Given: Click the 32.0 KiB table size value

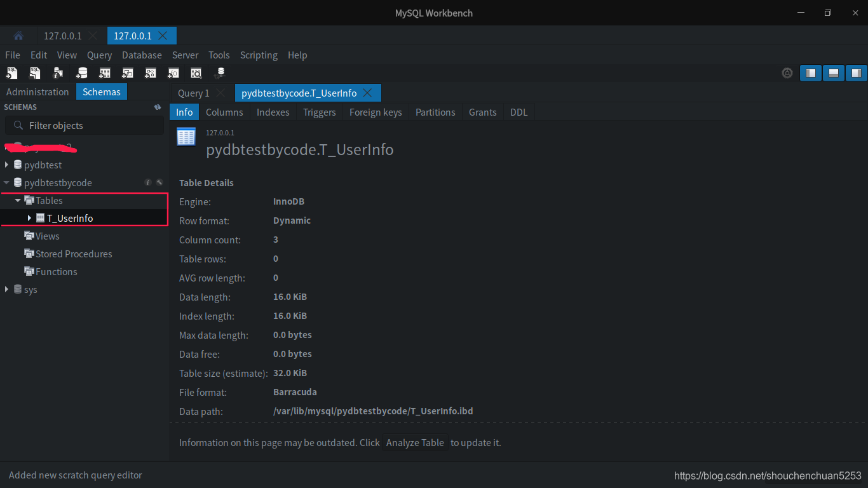Looking at the screenshot, I should (290, 373).
